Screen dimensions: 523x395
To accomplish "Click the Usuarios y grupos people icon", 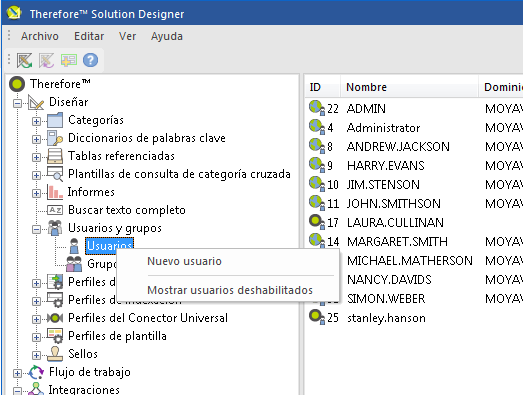I will pyautogui.click(x=55, y=228).
